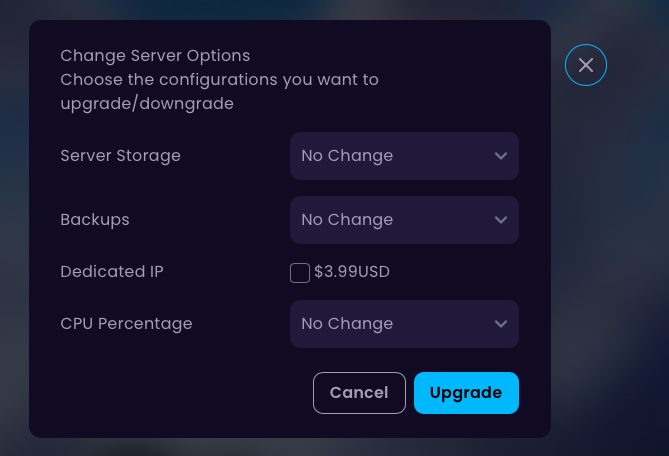Click the Change Server Options heading

coord(155,56)
